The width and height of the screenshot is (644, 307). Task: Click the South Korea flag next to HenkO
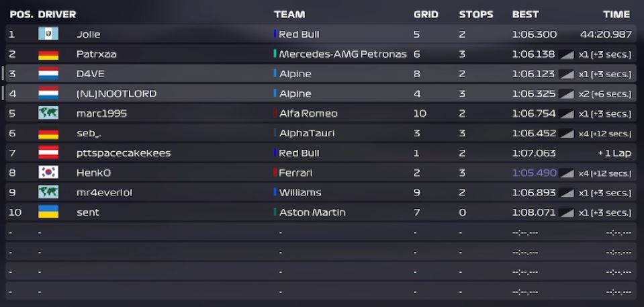pyautogui.click(x=48, y=172)
